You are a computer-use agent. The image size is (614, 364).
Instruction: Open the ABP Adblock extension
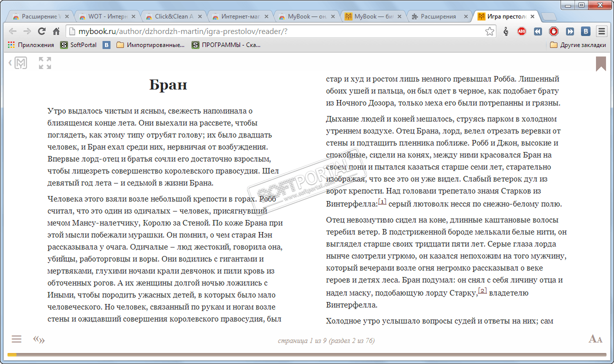coord(521,31)
